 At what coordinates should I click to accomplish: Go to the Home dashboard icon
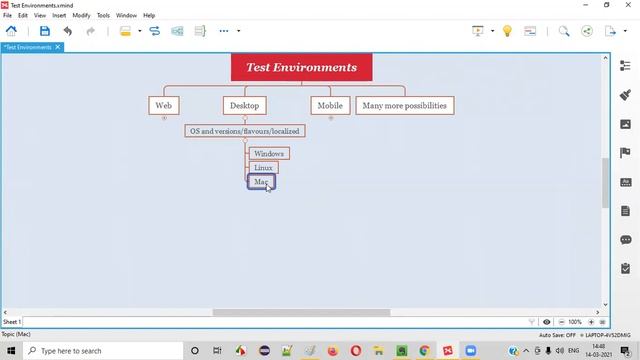(x=11, y=31)
